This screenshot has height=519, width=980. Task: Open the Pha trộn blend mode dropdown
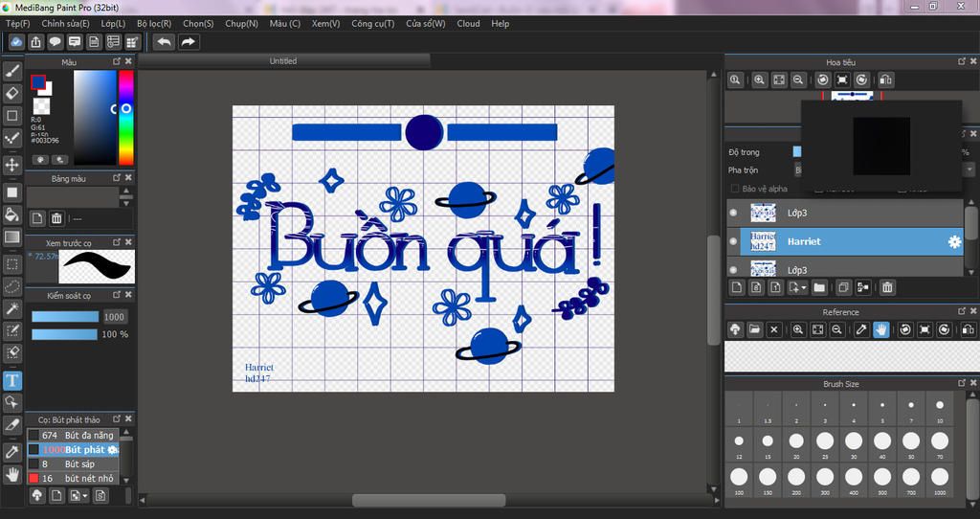tap(969, 169)
